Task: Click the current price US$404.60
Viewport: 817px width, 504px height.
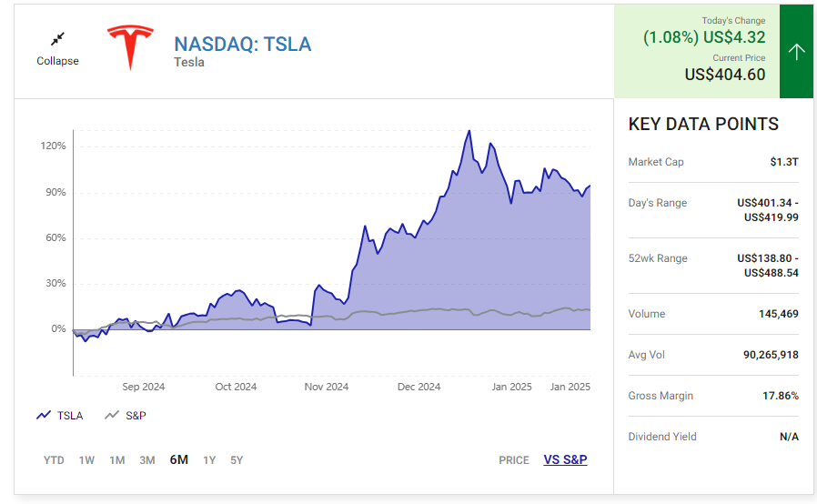Action: tap(725, 75)
